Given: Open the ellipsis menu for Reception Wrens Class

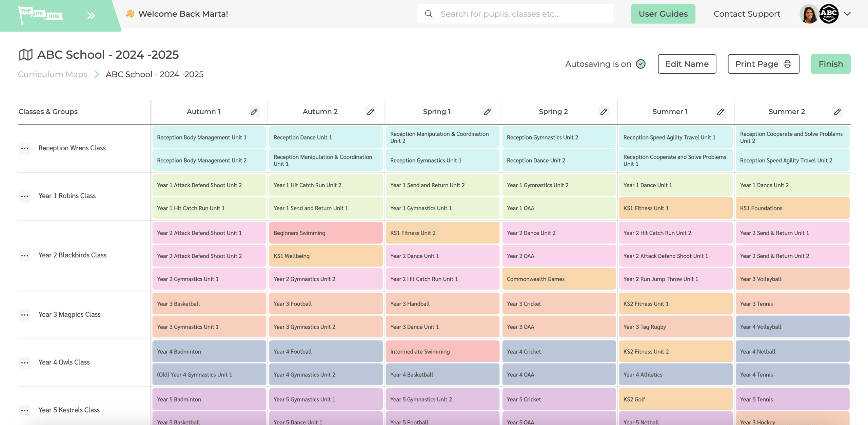Looking at the screenshot, I should tap(24, 148).
